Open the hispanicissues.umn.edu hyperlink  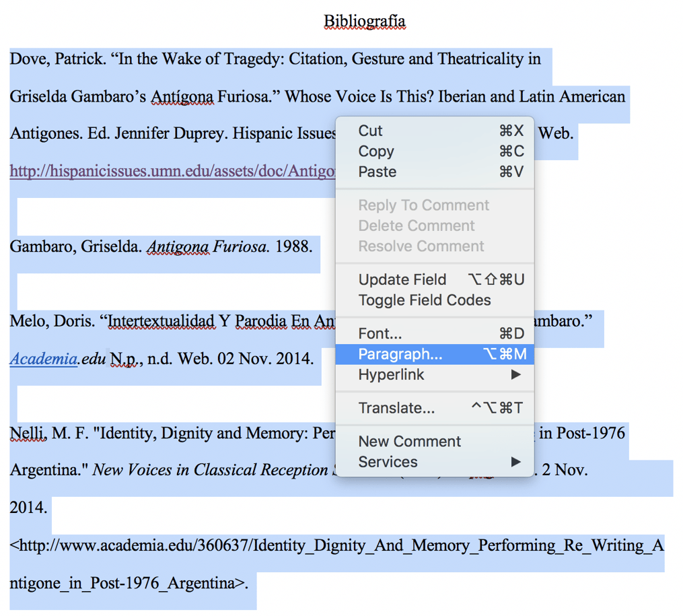[168, 171]
